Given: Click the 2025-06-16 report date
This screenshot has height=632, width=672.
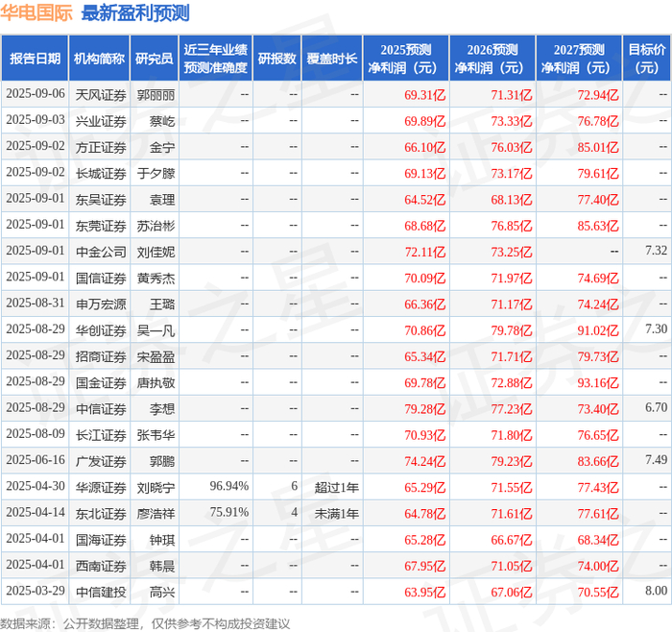Looking at the screenshot, I should pos(36,460).
